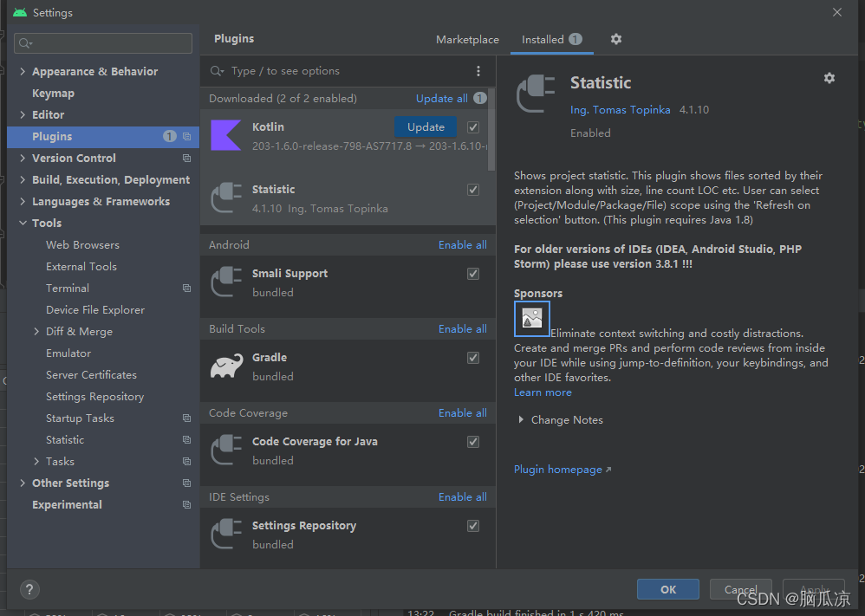Click the Kotlin plugin logo icon
Screen dimensions: 865x616
226,135
